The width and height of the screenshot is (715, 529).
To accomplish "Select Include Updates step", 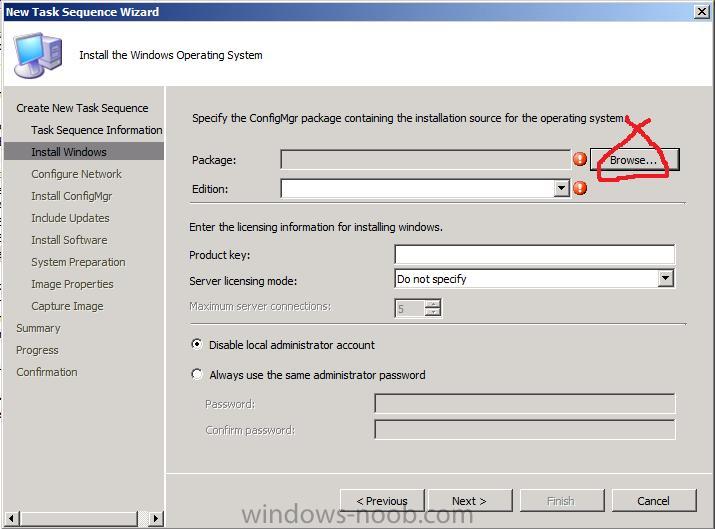I will [x=70, y=218].
